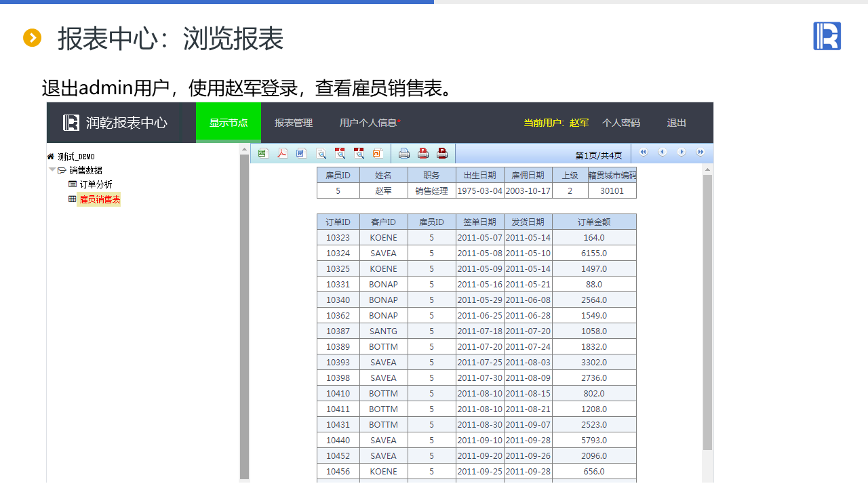Go to the next report page

tap(682, 152)
